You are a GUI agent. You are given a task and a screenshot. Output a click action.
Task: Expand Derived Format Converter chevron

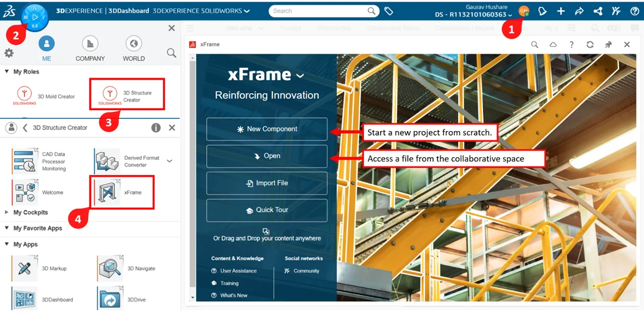[169, 161]
